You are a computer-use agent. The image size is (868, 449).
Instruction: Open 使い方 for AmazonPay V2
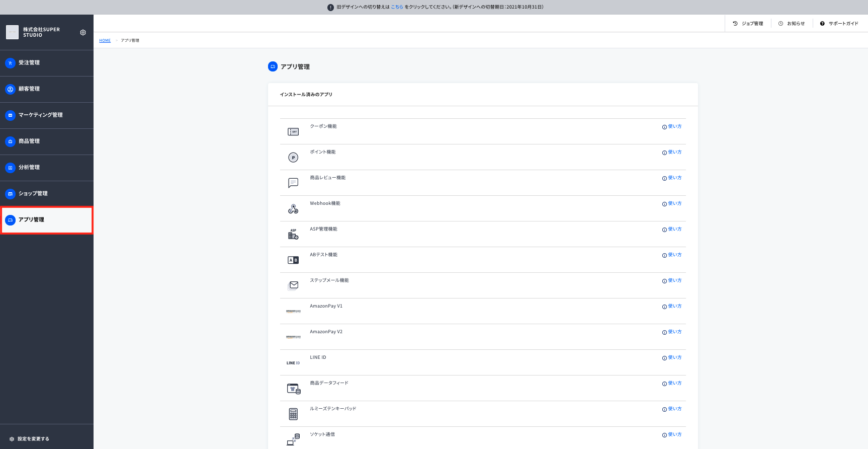point(672,332)
